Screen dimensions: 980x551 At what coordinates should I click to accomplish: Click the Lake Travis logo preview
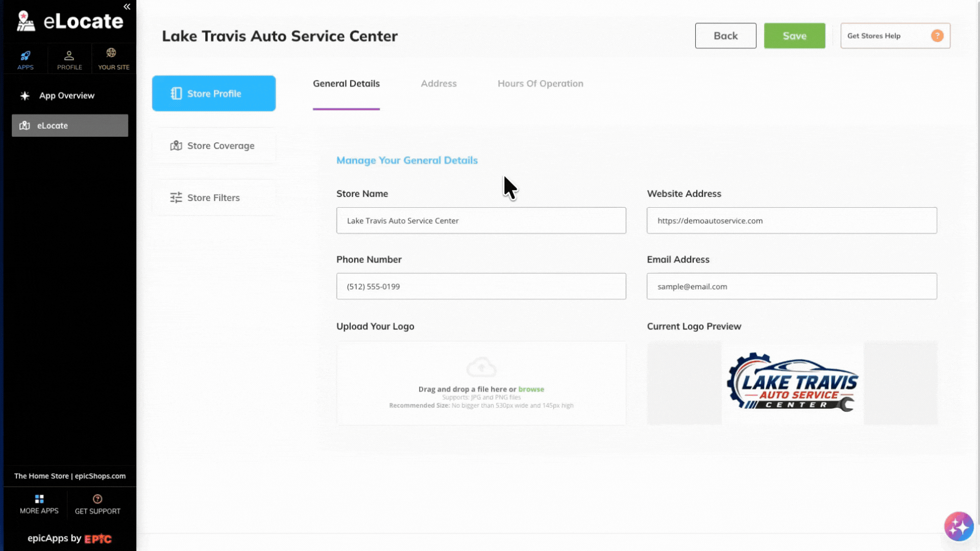[x=792, y=383]
